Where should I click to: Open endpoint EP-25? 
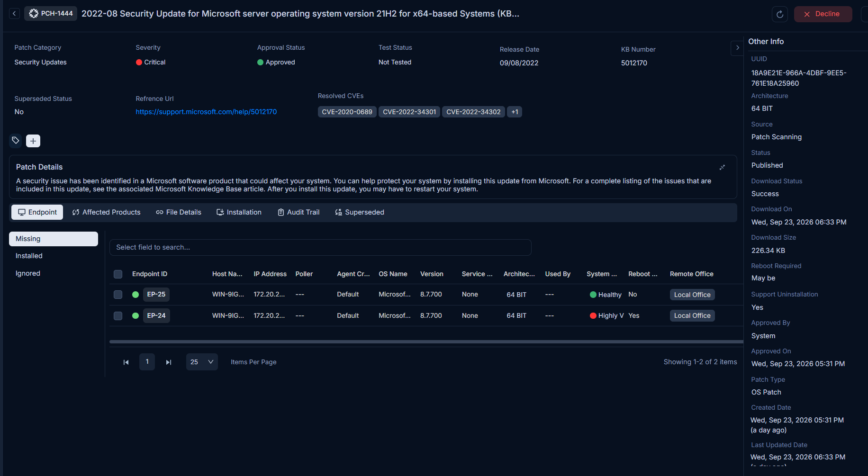coord(156,295)
